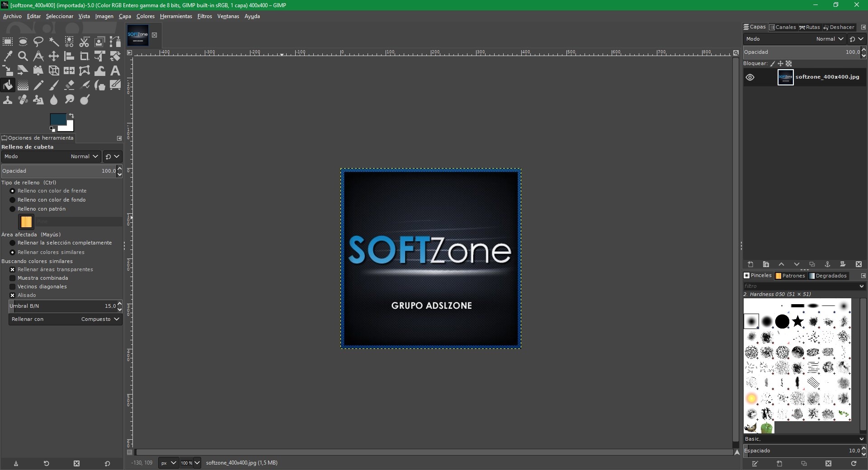Open the Filtros menu
868x470 pixels.
205,16
